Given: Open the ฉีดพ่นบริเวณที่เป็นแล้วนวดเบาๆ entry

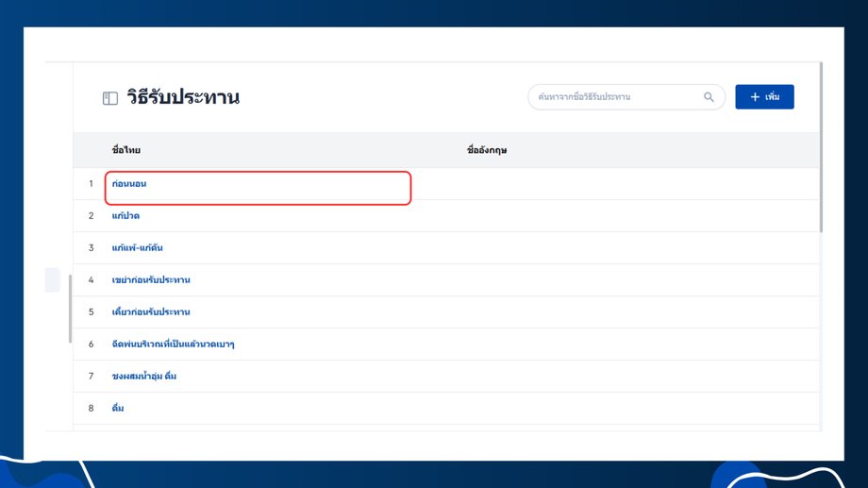Looking at the screenshot, I should tap(174, 345).
